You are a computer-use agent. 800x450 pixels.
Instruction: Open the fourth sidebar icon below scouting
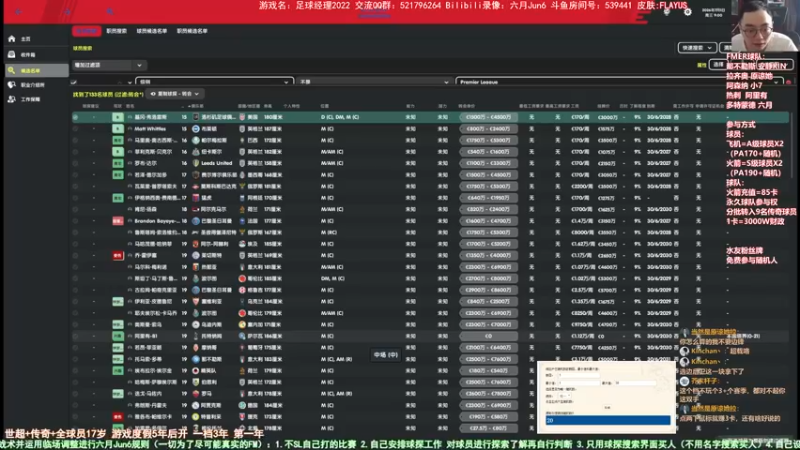[12, 85]
